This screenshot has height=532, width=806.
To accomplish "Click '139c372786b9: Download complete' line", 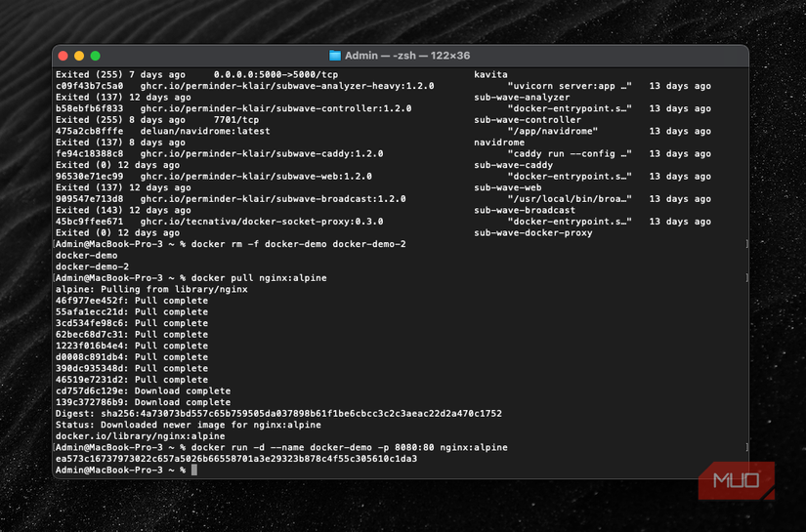I will (143, 402).
